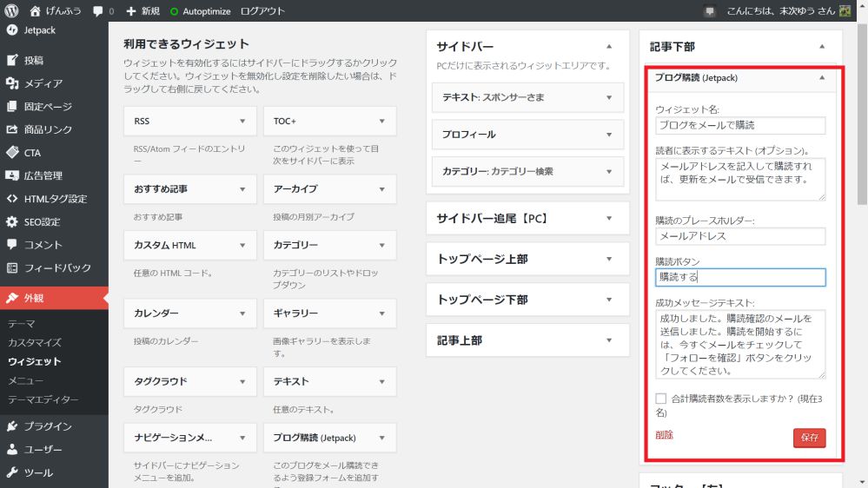Click the tag icon beside CTA

coord(11,152)
